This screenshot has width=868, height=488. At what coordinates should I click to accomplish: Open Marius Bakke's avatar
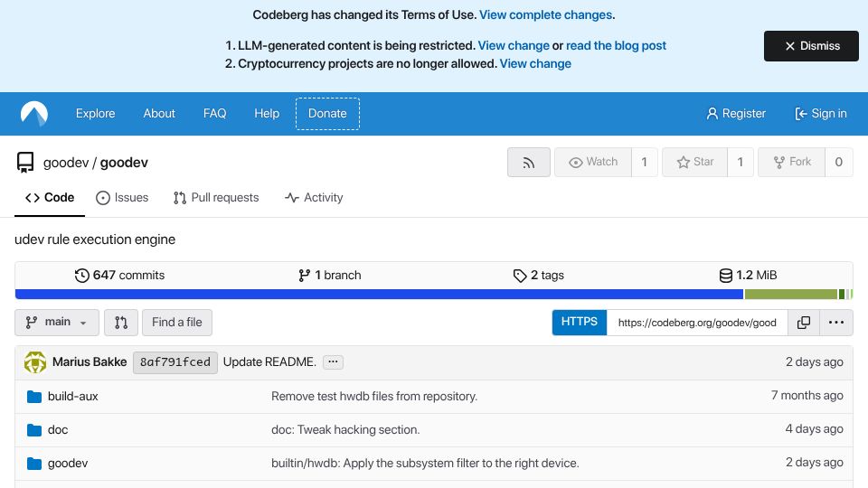[x=35, y=362]
